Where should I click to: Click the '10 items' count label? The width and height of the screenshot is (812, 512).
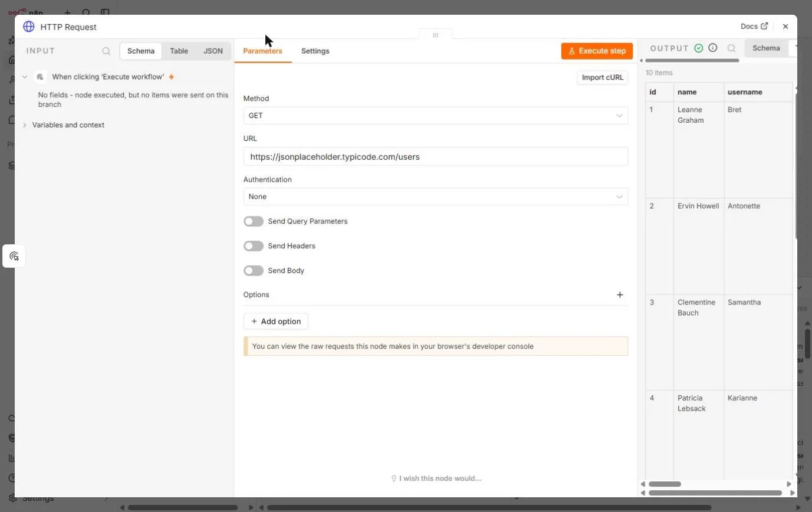659,73
